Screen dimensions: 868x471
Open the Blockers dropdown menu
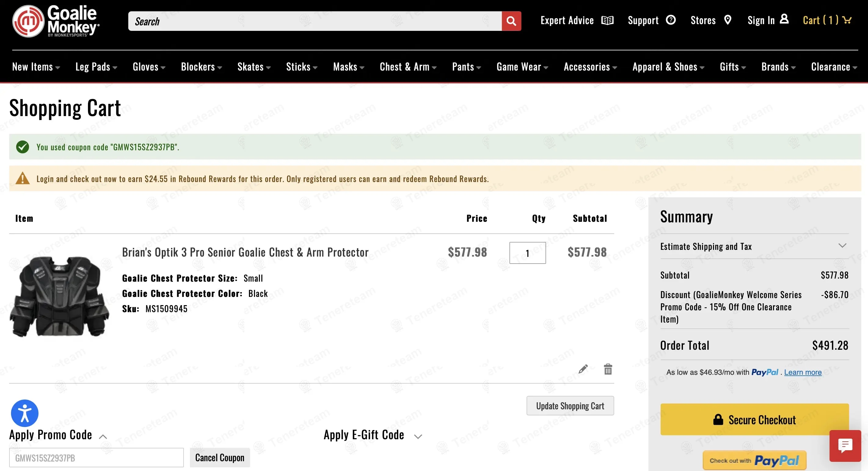(x=202, y=67)
